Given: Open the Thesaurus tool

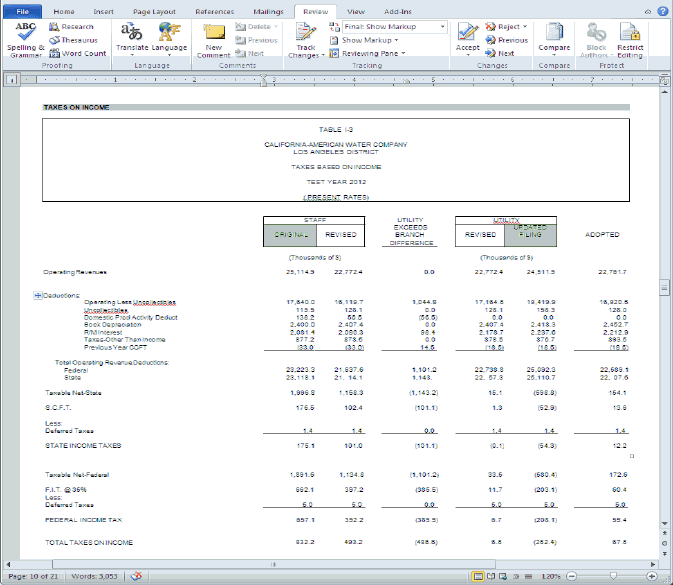Looking at the screenshot, I should pos(72,40).
